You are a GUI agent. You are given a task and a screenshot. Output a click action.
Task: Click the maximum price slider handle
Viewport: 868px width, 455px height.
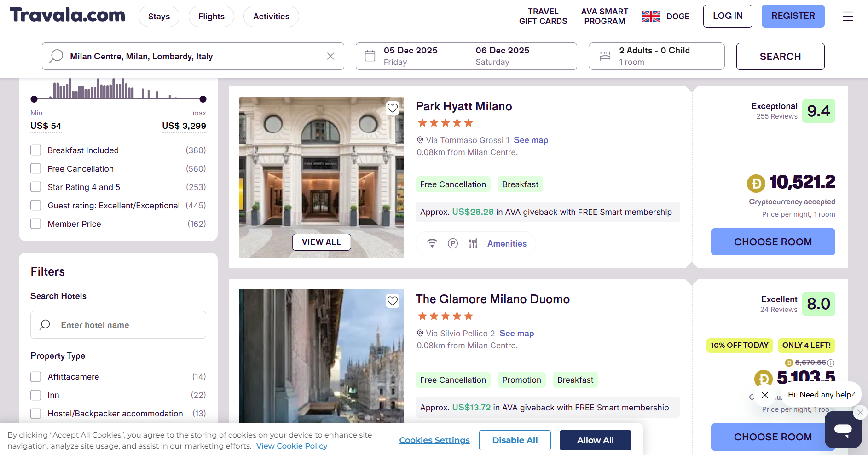(x=203, y=99)
